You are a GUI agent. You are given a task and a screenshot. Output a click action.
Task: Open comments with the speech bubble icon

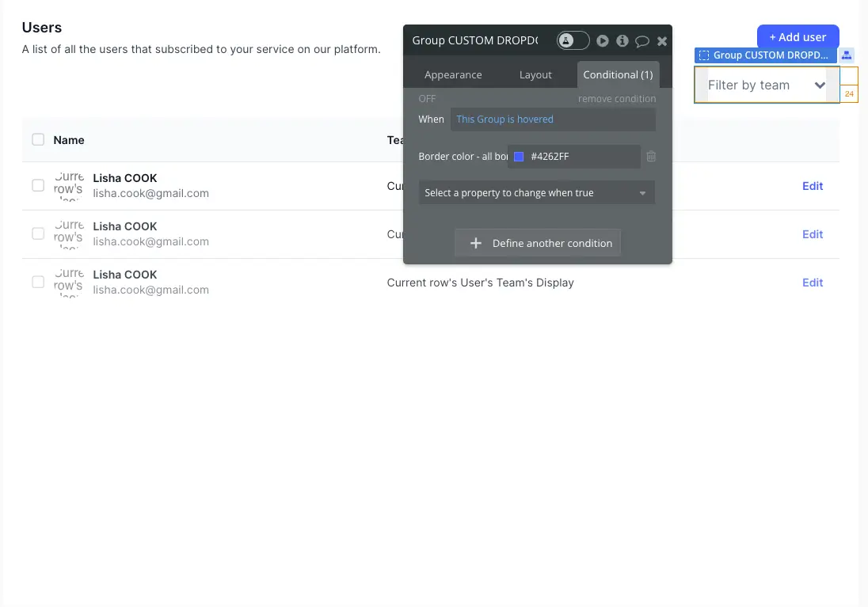pos(641,40)
